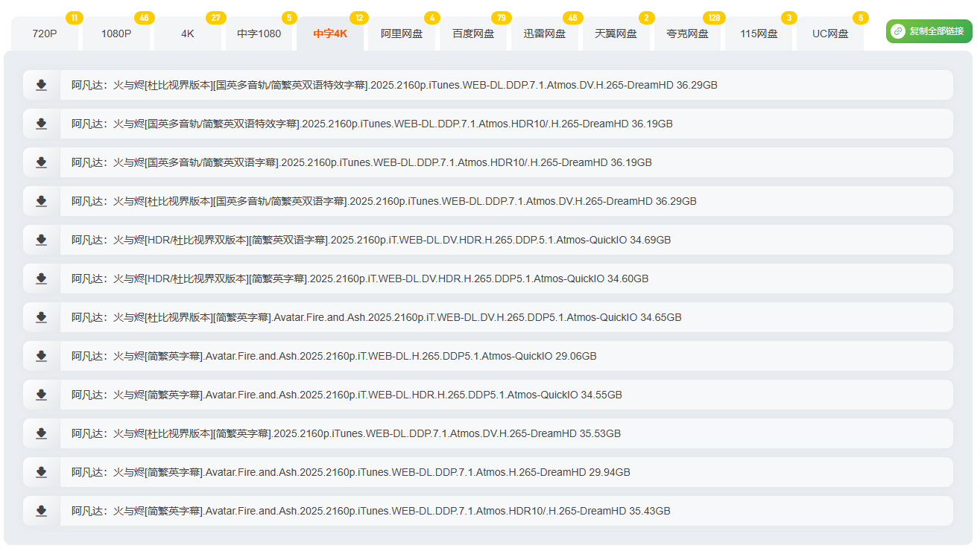Image resolution: width=980 pixels, height=554 pixels.
Task: Switch to the 阿里网盘 tab
Action: pyautogui.click(x=402, y=34)
